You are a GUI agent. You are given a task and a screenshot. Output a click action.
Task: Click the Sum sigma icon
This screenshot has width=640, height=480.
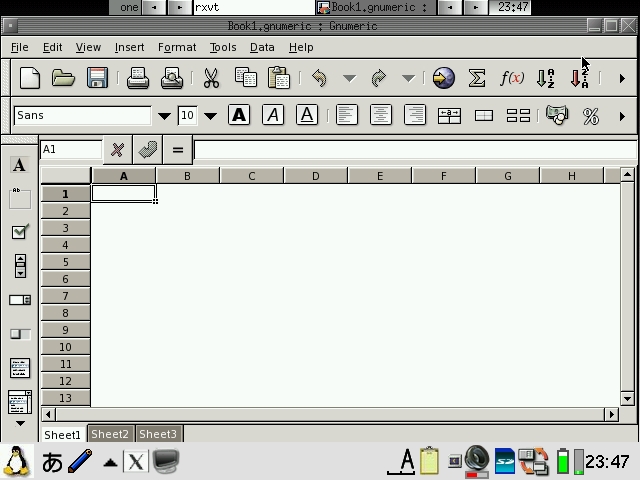click(477, 78)
